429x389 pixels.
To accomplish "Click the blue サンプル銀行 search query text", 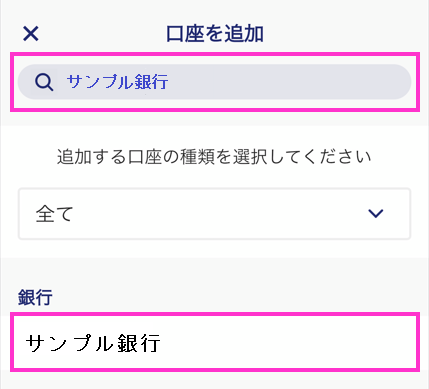I will (117, 82).
